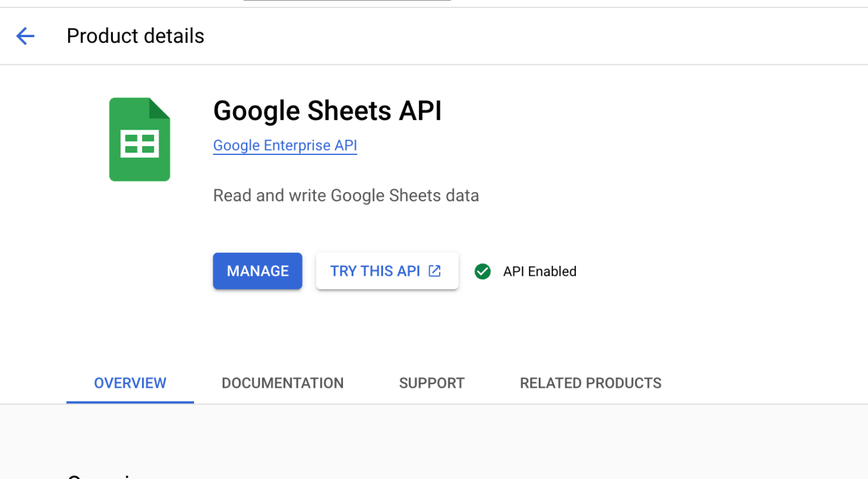Follow the Google Enterprise API link
Screen dimensions: 868x479
tap(285, 146)
